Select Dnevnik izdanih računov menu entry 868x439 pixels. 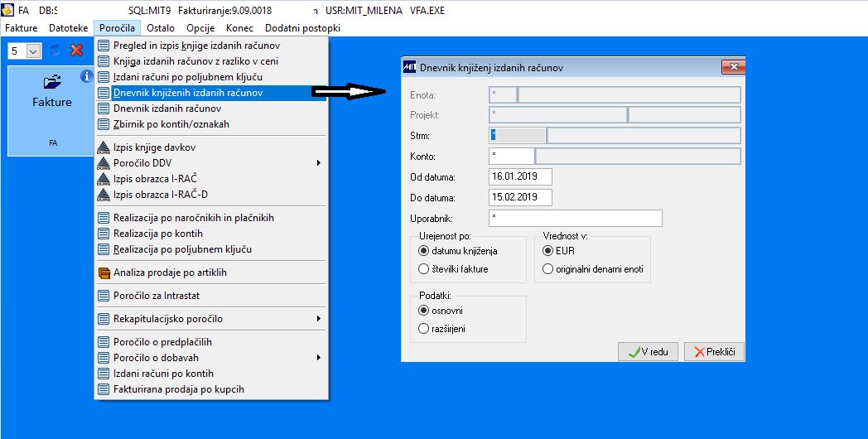click(x=211, y=109)
